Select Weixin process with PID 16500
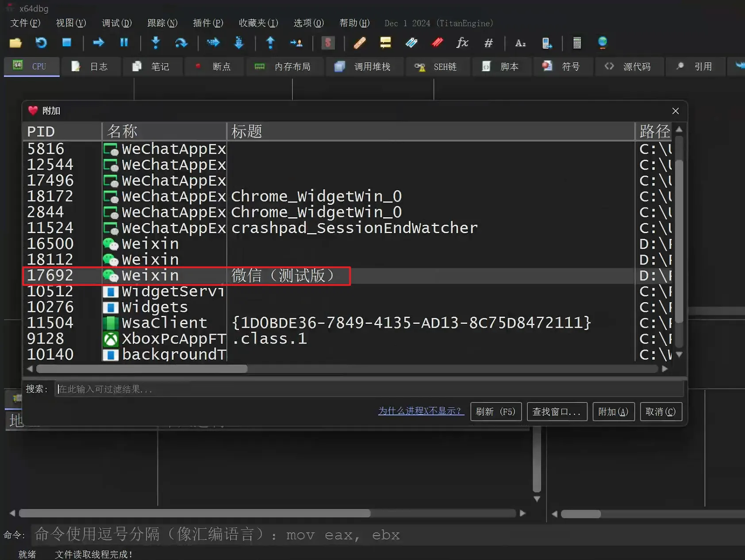The image size is (745, 560). coord(347,244)
